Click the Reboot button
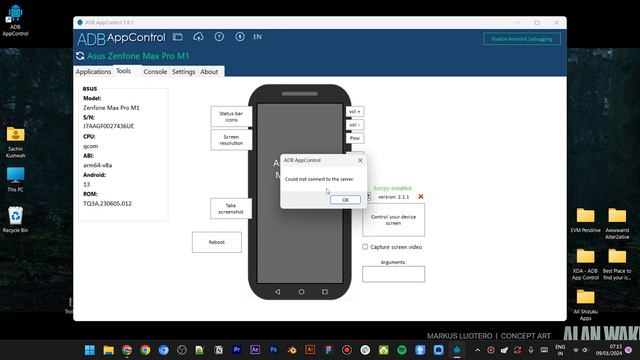The image size is (640, 360). (217, 242)
